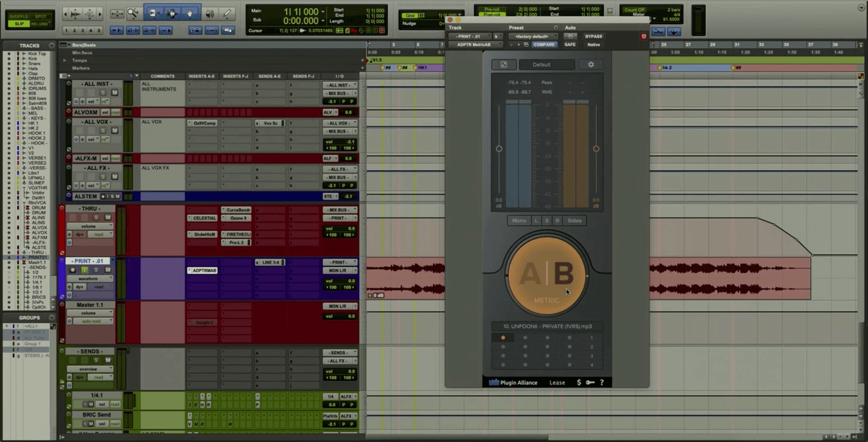Select the Scrubber speaker tool
Viewport: 868px width, 442px height.
(210, 14)
